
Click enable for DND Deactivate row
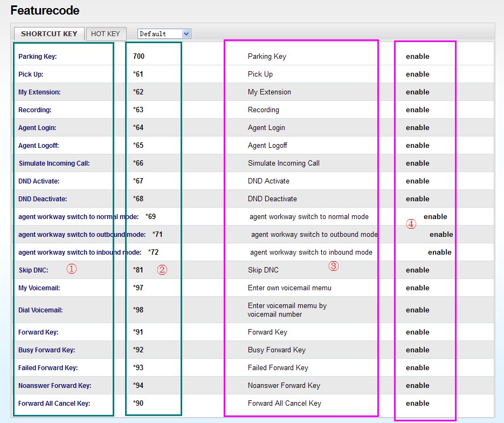(x=417, y=199)
